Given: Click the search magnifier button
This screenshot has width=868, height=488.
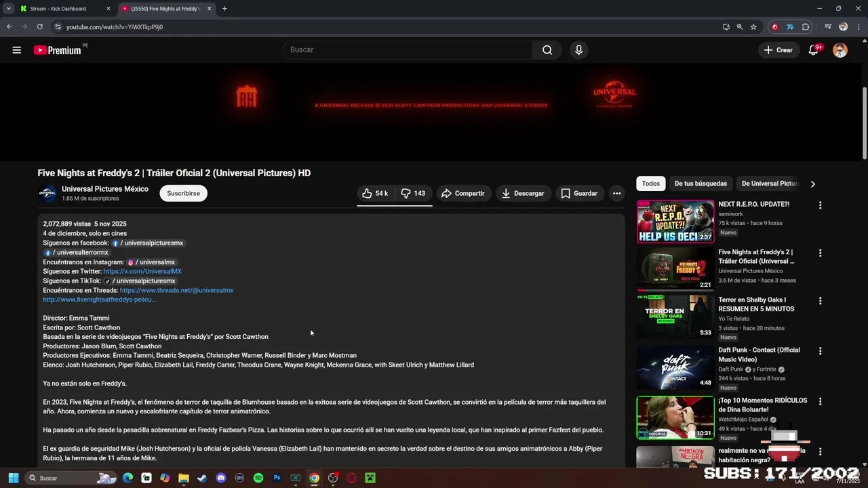Looking at the screenshot, I should pos(547,50).
